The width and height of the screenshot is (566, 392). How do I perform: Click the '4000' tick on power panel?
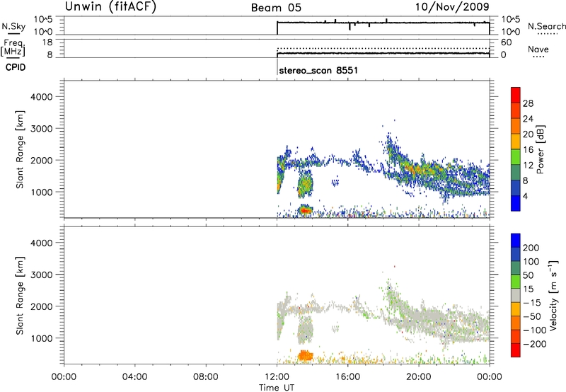pos(42,97)
